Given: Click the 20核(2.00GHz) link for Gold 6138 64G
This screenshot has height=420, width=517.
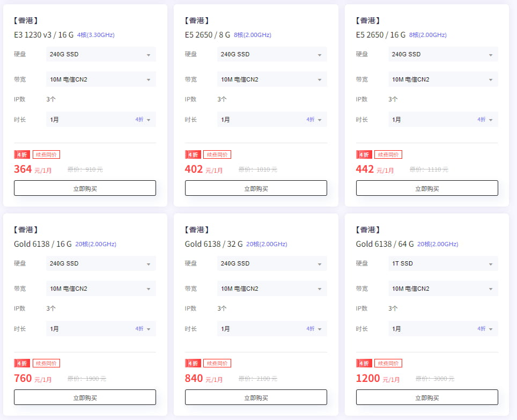Looking at the screenshot, I should 438,244.
